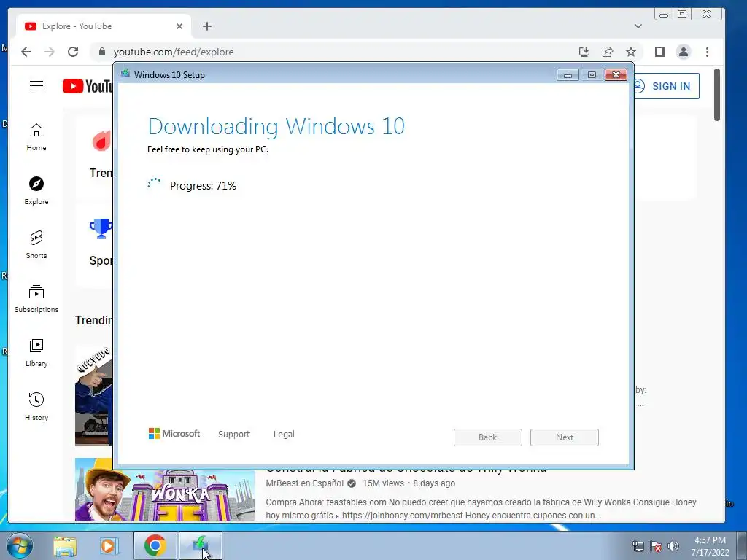The height and width of the screenshot is (560, 747).
Task: Open File Explorer from the taskbar
Action: (65, 546)
